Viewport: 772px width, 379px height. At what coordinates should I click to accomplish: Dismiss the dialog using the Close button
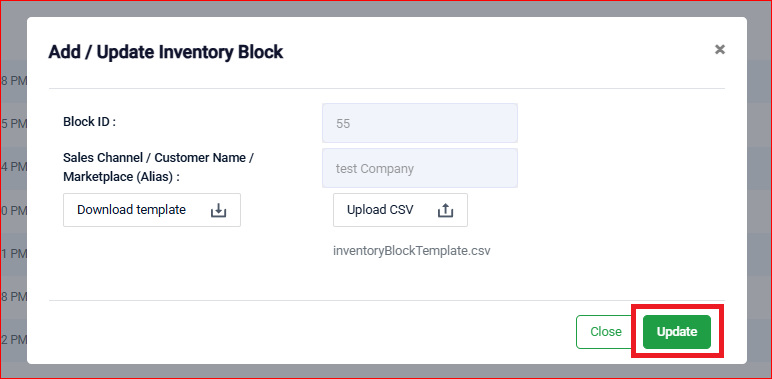pos(606,332)
